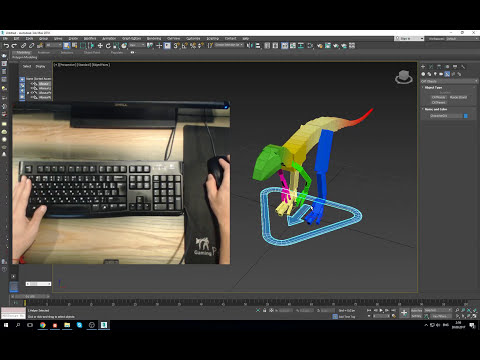Click the Sign In button
This screenshot has width=480, height=360.
[409, 39]
